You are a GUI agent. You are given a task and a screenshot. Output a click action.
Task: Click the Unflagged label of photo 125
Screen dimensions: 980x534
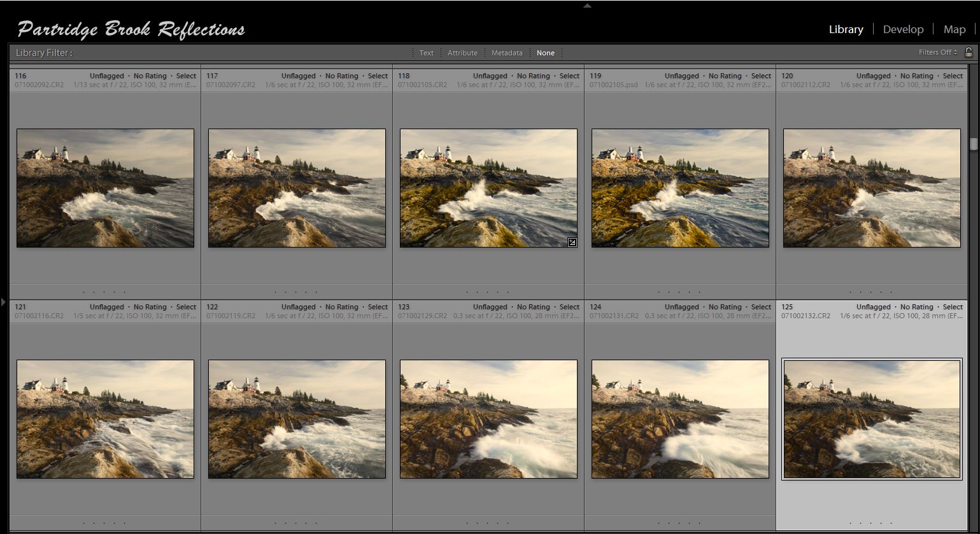pos(874,307)
